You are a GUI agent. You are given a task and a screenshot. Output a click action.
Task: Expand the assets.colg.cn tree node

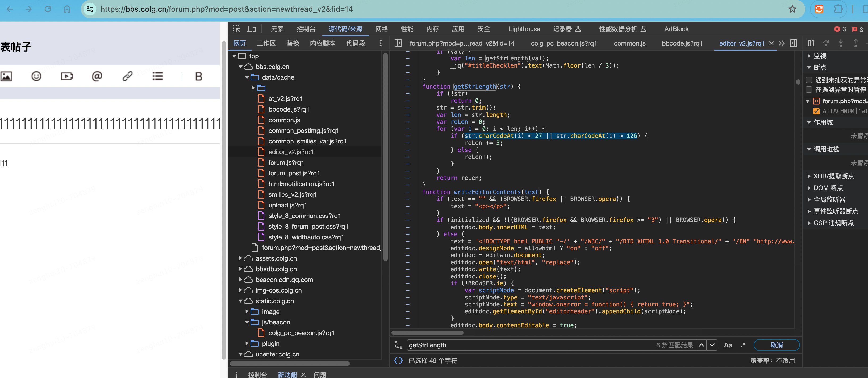(x=241, y=258)
